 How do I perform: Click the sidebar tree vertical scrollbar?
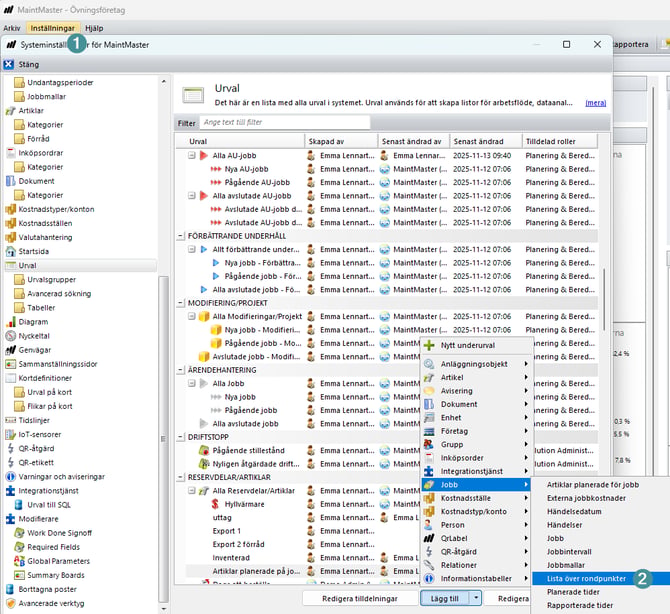(163, 438)
